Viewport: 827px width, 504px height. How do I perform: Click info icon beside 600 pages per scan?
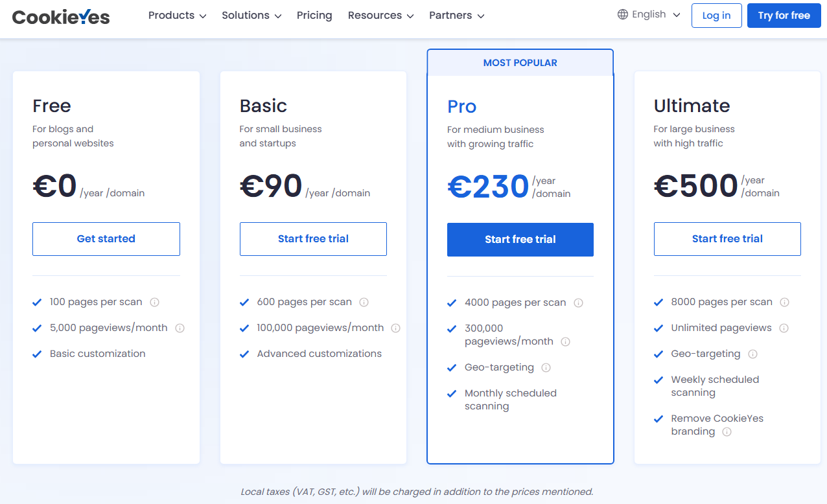tap(364, 302)
